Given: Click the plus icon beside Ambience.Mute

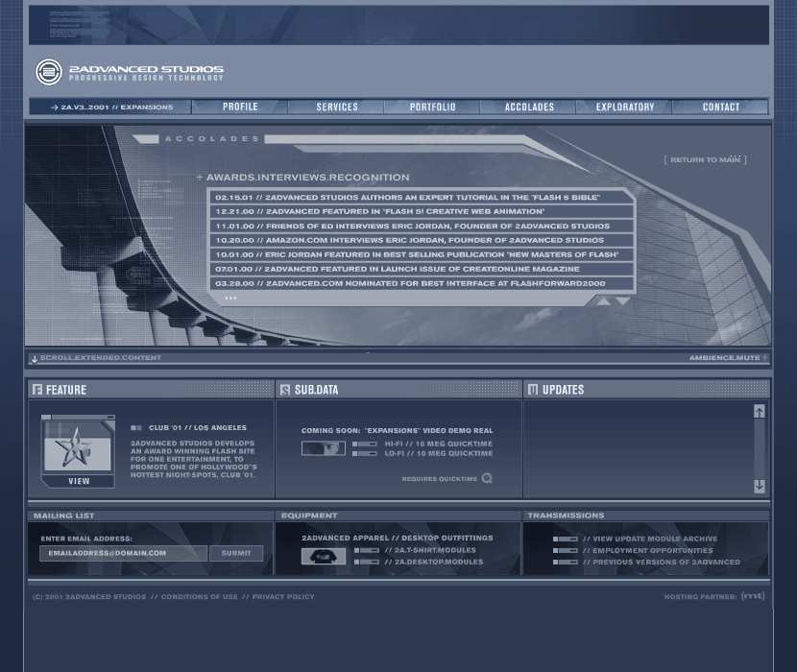Looking at the screenshot, I should [765, 357].
